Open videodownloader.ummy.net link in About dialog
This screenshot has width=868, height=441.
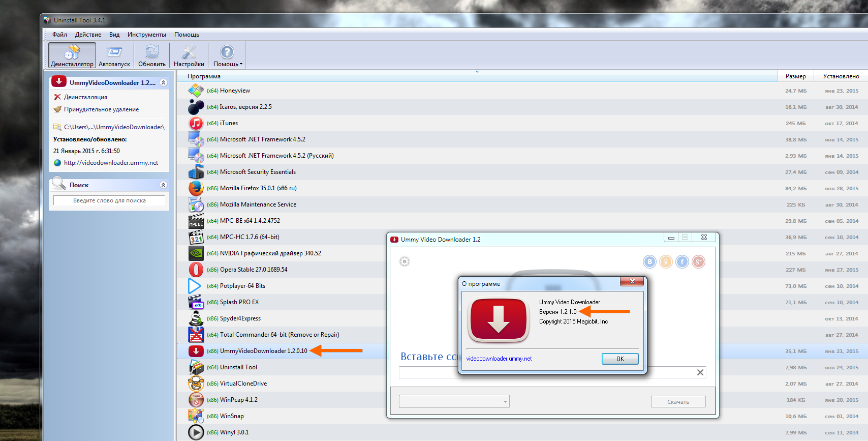click(499, 359)
